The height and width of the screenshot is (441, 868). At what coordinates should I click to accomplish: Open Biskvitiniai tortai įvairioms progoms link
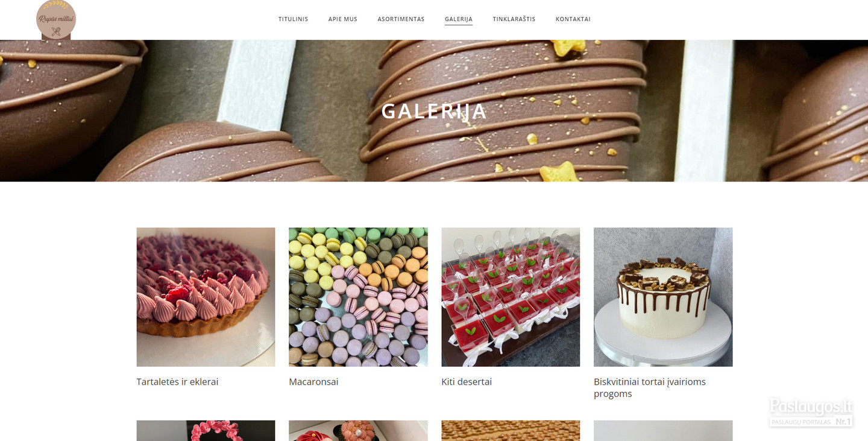click(650, 388)
